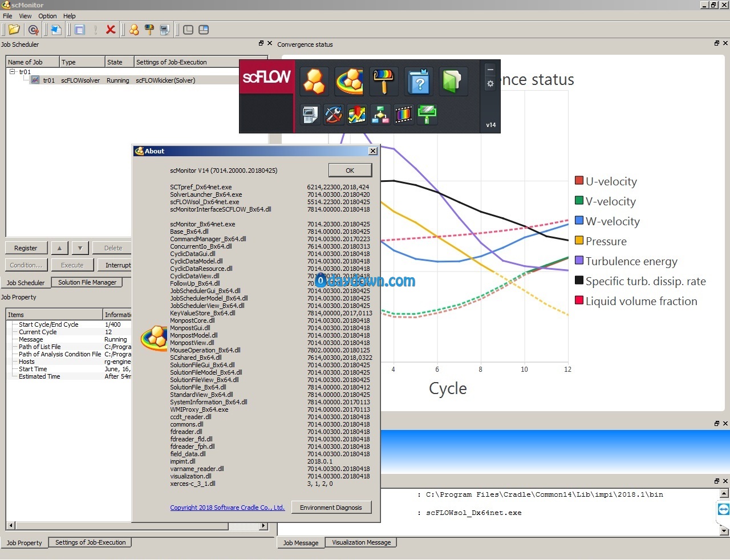Click the Liquid volume fraction legend label
Image resolution: width=730 pixels, height=560 pixels.
(x=641, y=301)
